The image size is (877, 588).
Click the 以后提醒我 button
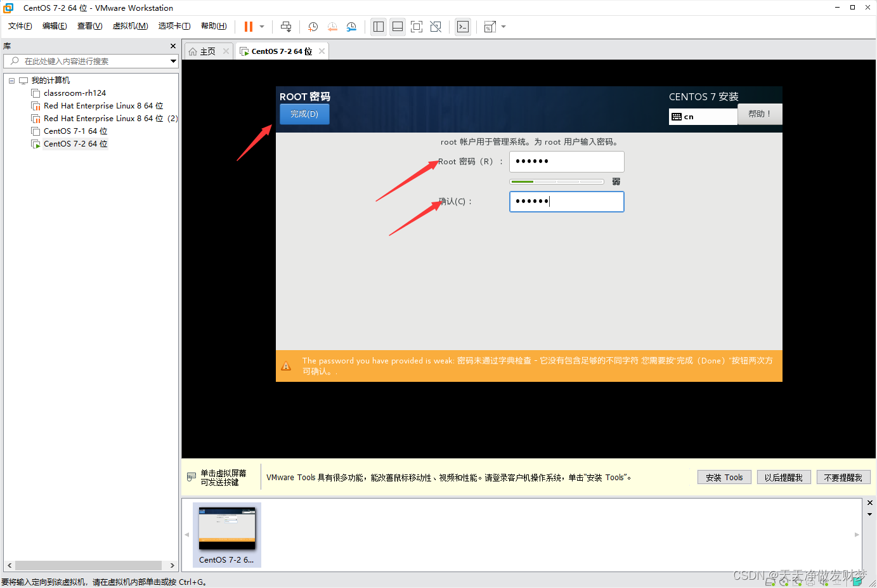[784, 478]
